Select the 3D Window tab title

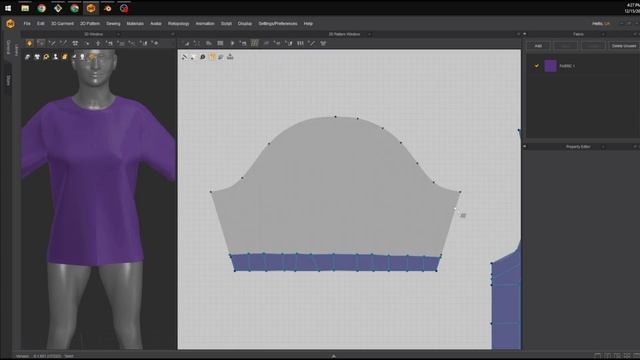(x=93, y=34)
